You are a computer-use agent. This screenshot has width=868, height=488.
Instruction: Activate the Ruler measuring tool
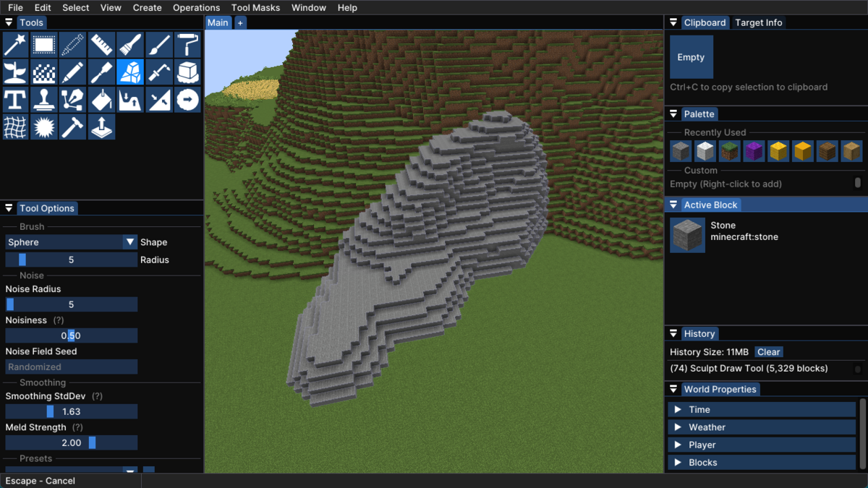pos(101,44)
